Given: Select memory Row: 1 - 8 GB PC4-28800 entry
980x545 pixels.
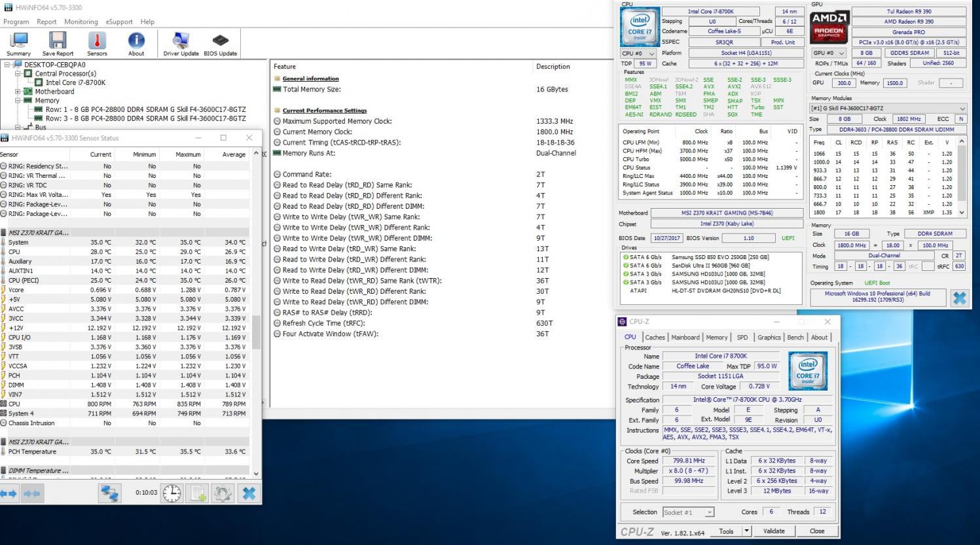Looking at the screenshot, I should (x=145, y=109).
